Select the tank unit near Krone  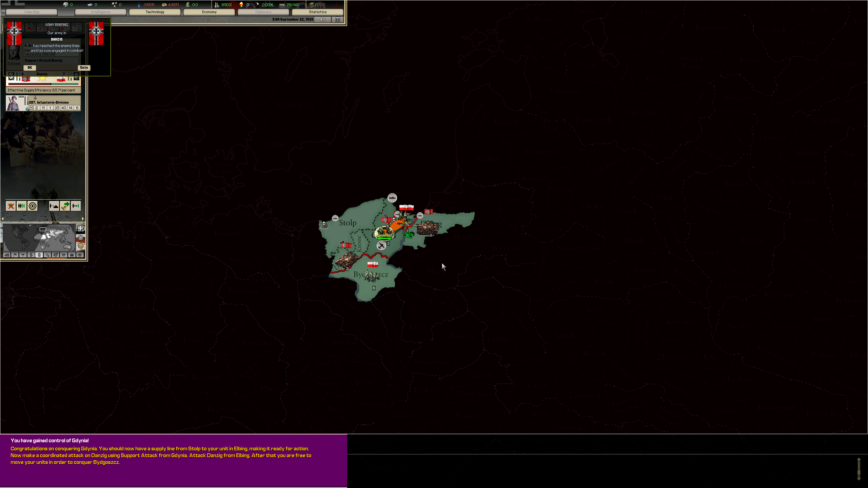coord(346,260)
